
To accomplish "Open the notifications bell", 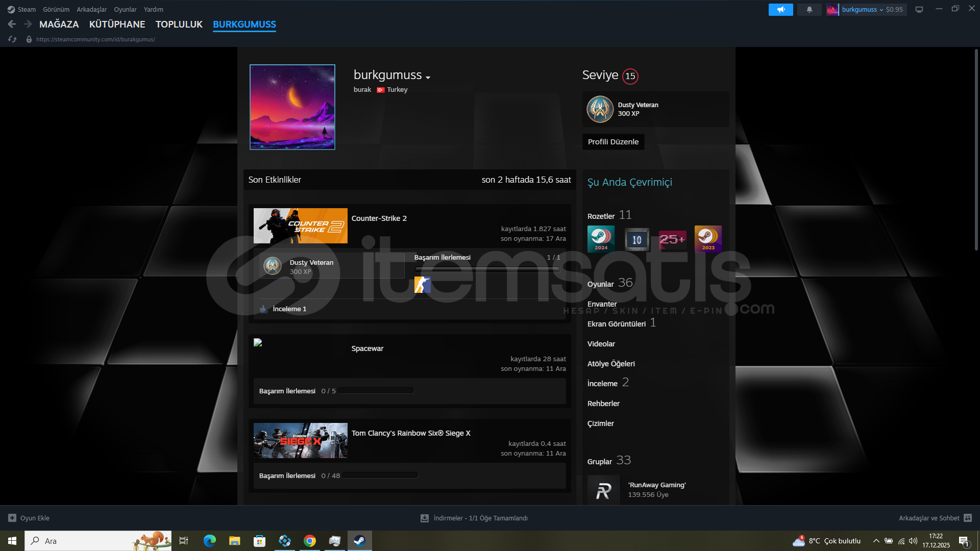I will pos(810,9).
